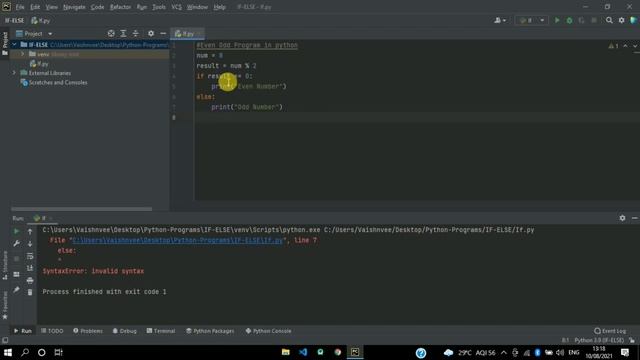Click the grey Stop icon in top toolbar
Image resolution: width=640 pixels, height=360 pixels.
pos(594,20)
